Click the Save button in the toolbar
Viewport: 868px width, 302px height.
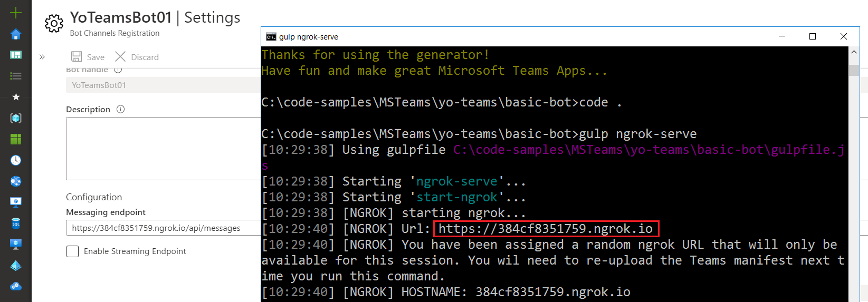click(88, 57)
